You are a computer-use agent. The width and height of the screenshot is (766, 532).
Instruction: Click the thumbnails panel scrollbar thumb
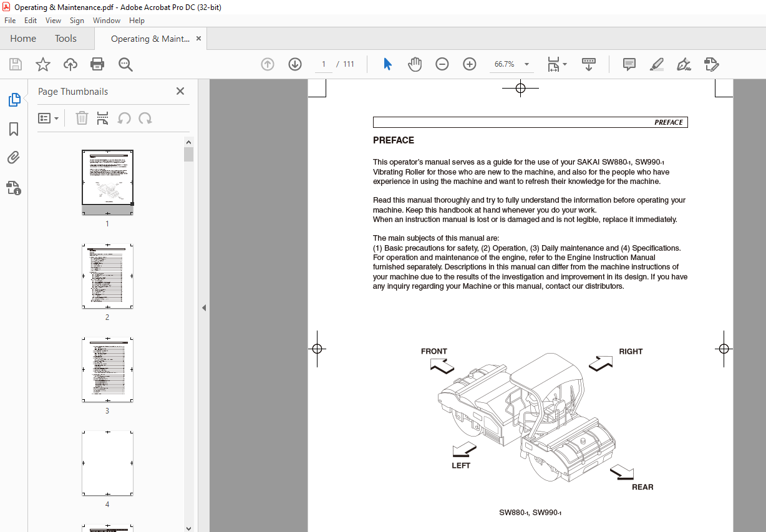[x=189, y=154]
